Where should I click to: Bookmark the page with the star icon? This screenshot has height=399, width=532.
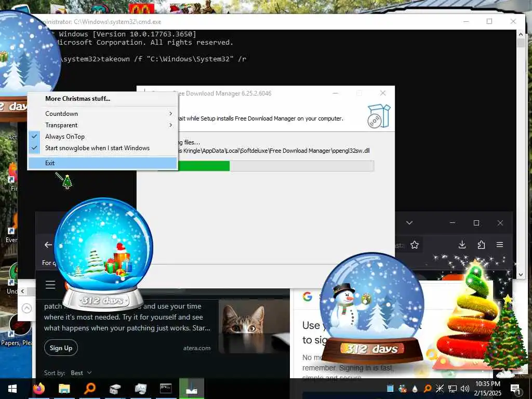pos(414,245)
